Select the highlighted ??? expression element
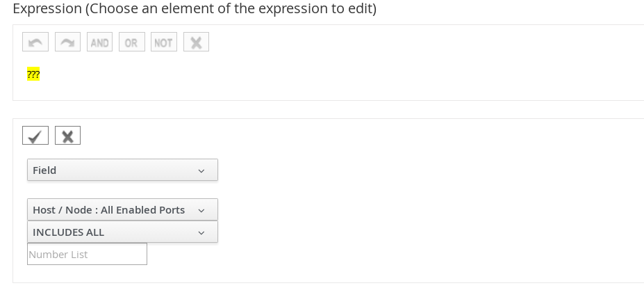 [x=33, y=74]
